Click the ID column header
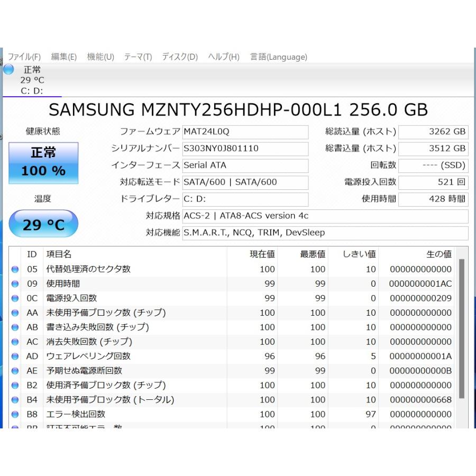 [32, 254]
